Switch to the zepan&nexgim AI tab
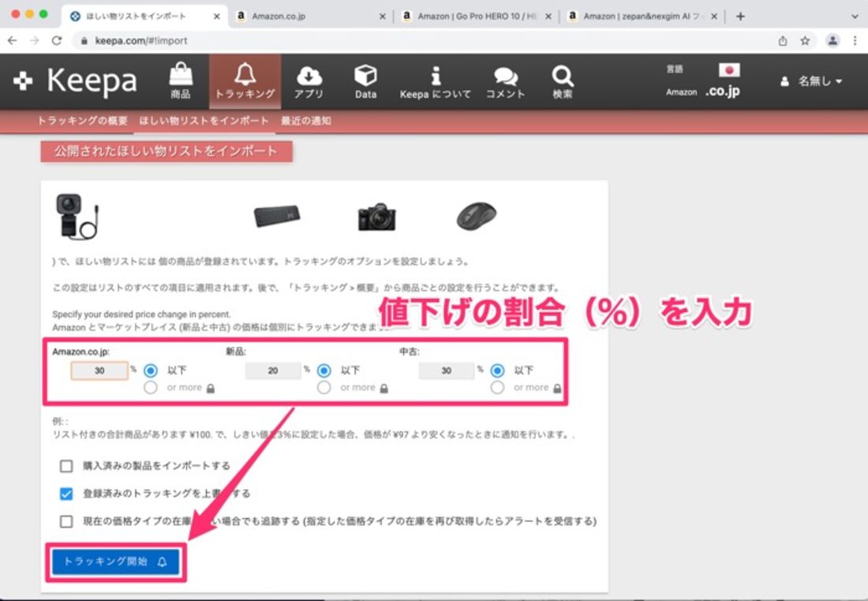868x601 pixels. click(x=642, y=16)
